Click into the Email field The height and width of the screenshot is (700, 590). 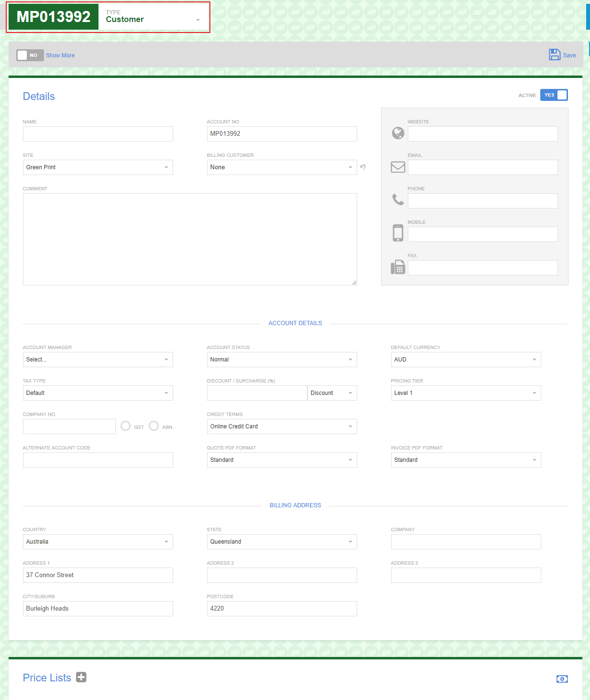482,167
